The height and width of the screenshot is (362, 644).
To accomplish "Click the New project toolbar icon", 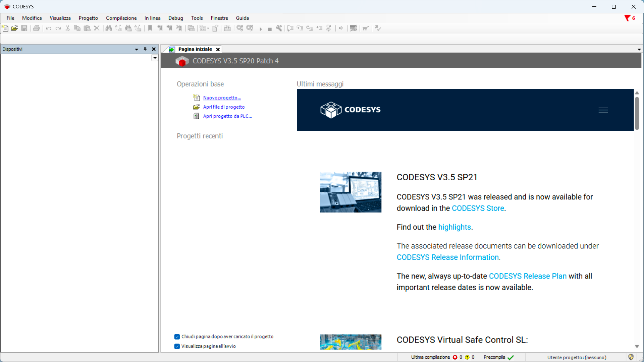I will 5,28.
